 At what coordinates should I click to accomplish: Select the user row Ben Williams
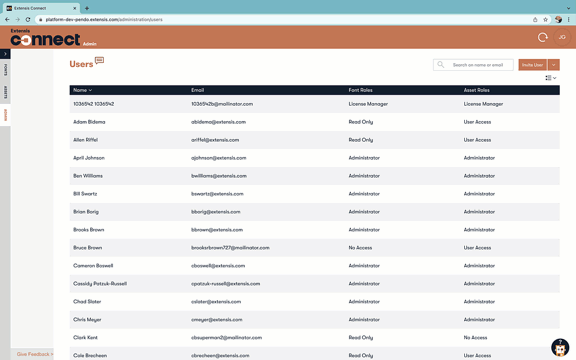pos(314,176)
